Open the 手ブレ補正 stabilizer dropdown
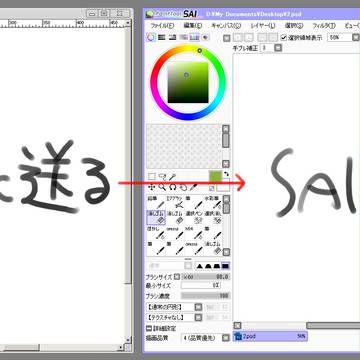 [x=278, y=48]
